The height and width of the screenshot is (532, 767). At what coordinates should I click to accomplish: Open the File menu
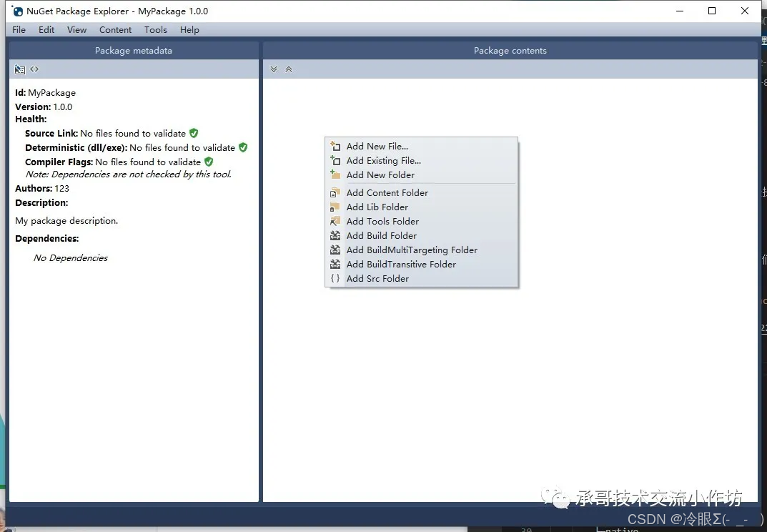coord(19,30)
